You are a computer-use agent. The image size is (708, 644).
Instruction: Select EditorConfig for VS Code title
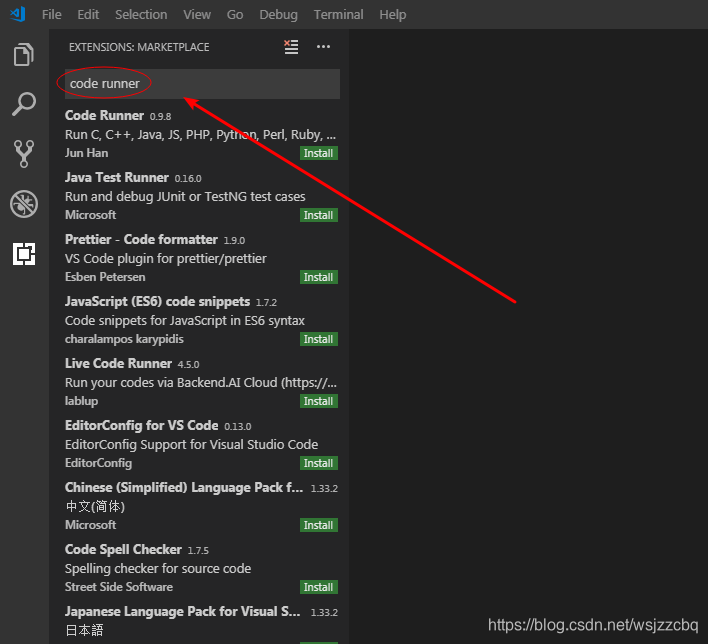[141, 425]
